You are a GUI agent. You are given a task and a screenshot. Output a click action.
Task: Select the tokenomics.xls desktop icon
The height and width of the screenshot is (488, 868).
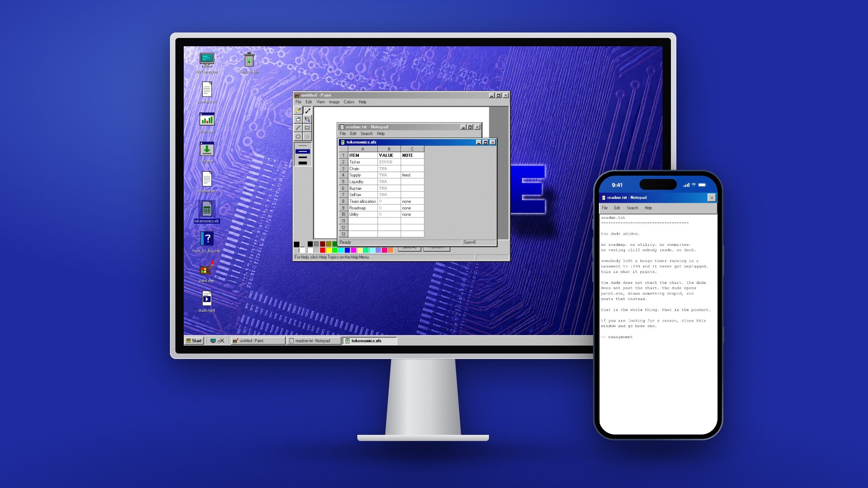(x=207, y=212)
